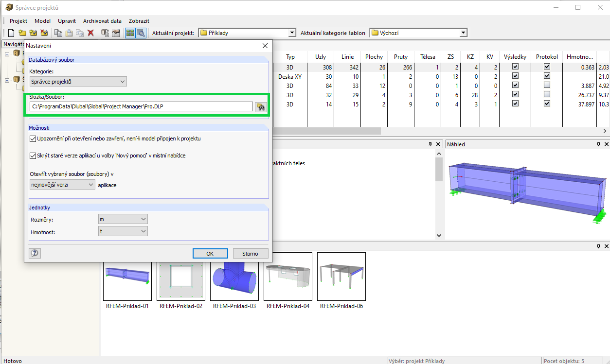
Task: Click the model table horizontal scrollbar thumb
Action: pos(326,131)
